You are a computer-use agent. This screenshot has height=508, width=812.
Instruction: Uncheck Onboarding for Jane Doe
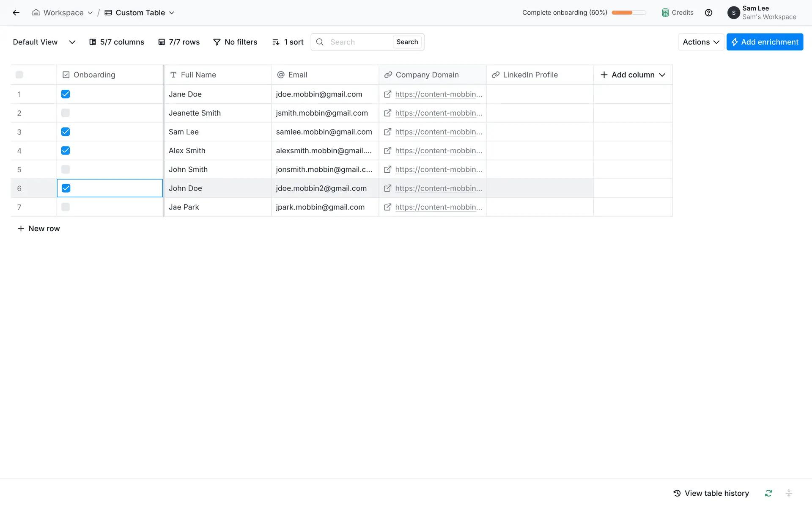pos(66,94)
